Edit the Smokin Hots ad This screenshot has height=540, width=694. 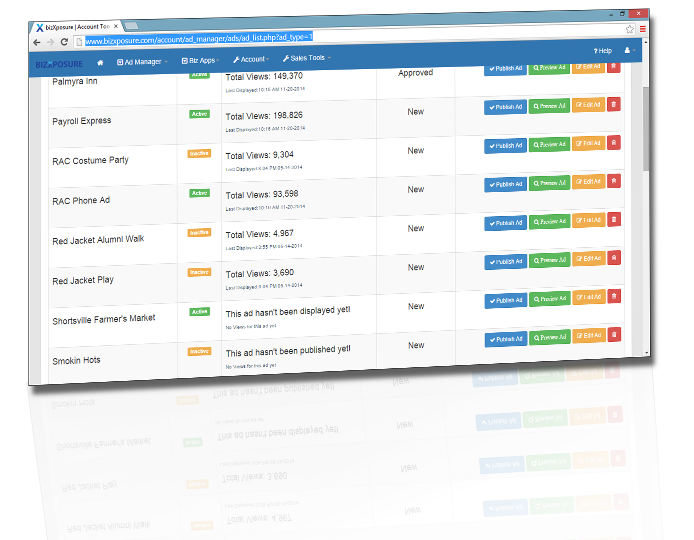(589, 336)
